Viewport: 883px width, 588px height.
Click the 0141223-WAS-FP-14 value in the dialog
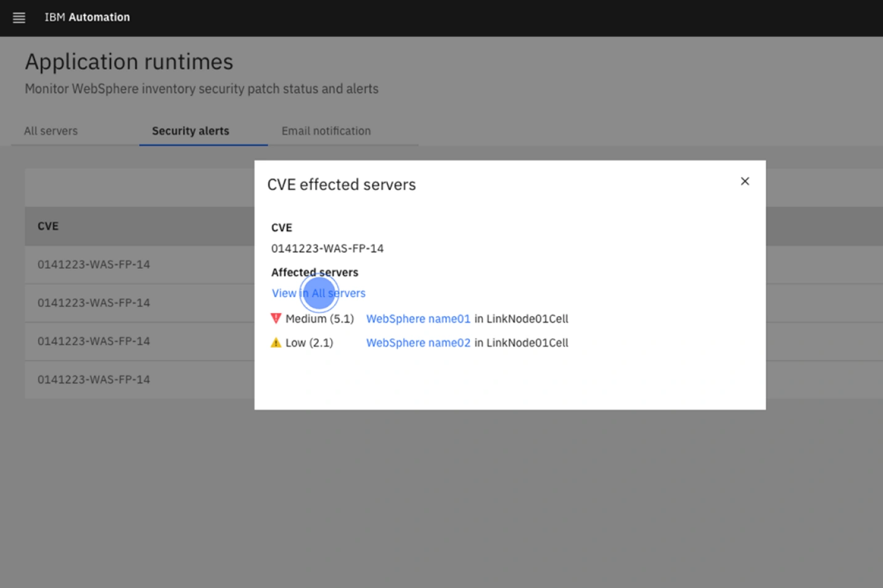pyautogui.click(x=327, y=248)
